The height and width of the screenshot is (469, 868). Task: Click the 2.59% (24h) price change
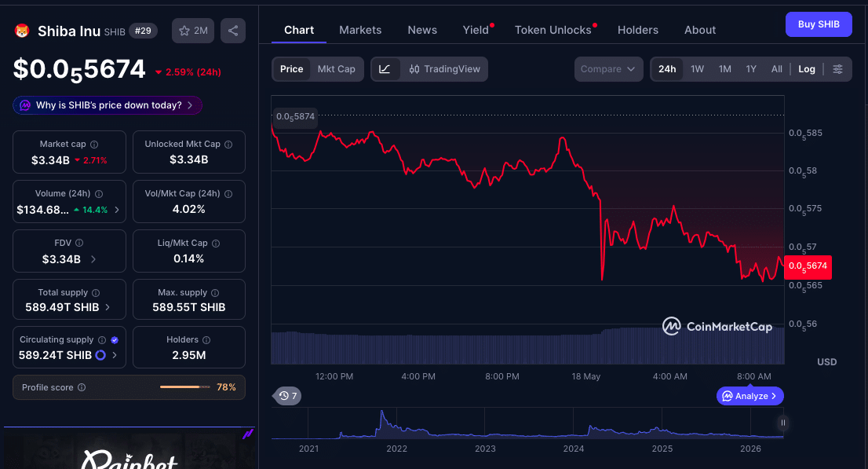pyautogui.click(x=188, y=72)
